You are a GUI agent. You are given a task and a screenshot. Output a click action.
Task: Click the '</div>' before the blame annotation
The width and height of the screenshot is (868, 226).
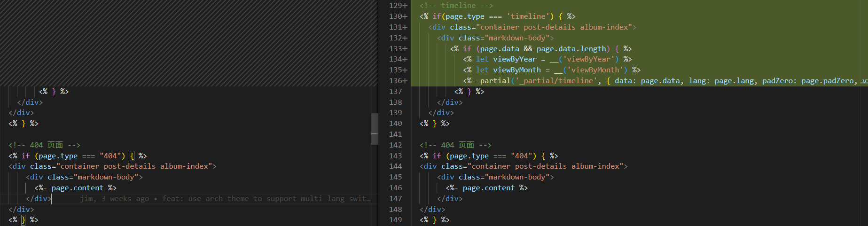39,199
